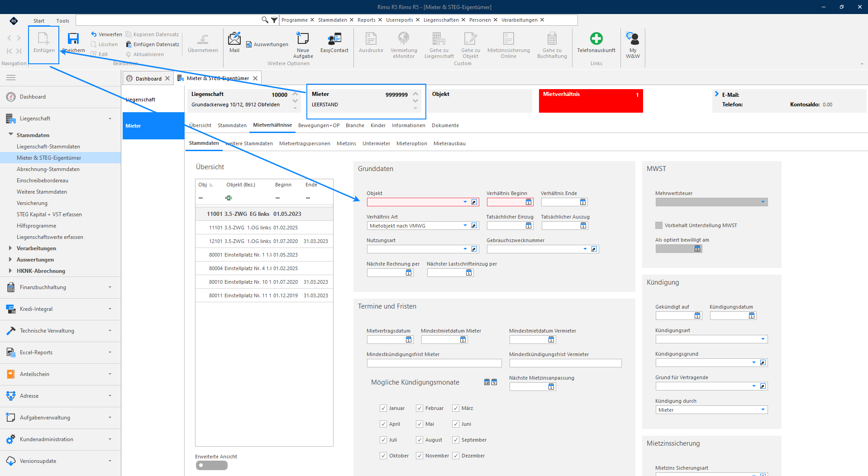Image resolution: width=868 pixels, height=476 pixels.
Task: Uncheck the Januar checkbox
Action: click(x=383, y=408)
